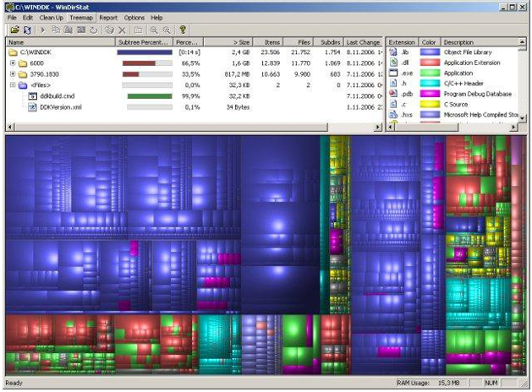Click the Zoom Out magnifier icon
Screen dimensions: 532x392
(165, 29)
